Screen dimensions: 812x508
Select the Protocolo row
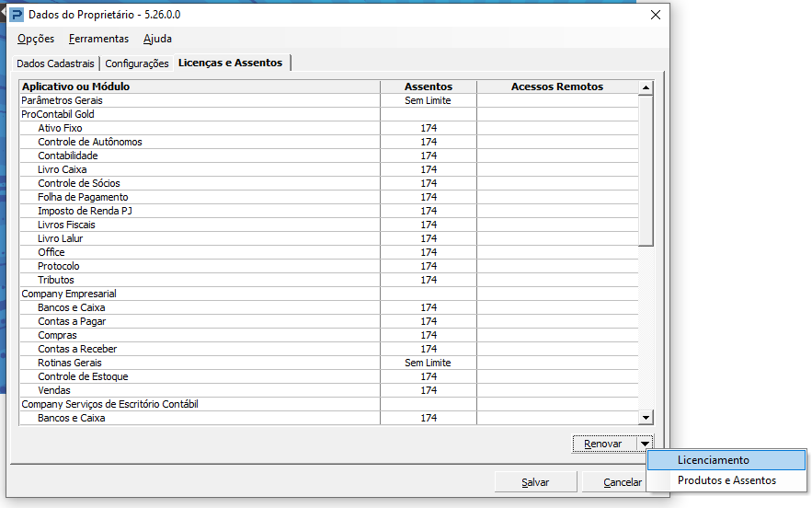point(329,267)
